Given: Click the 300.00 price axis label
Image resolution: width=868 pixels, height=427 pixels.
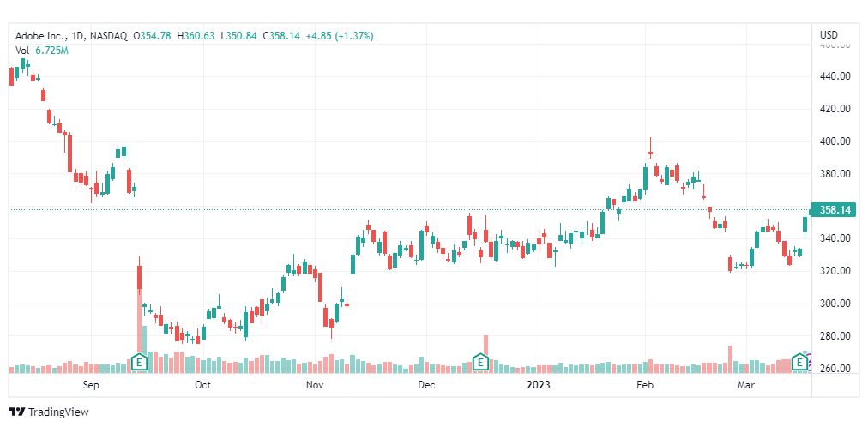Looking at the screenshot, I should pos(835,304).
